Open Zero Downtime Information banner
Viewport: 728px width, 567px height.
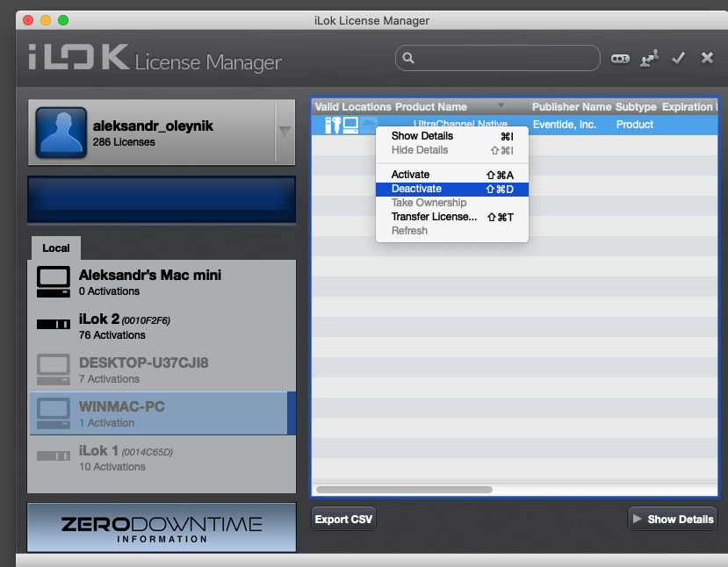[162, 528]
